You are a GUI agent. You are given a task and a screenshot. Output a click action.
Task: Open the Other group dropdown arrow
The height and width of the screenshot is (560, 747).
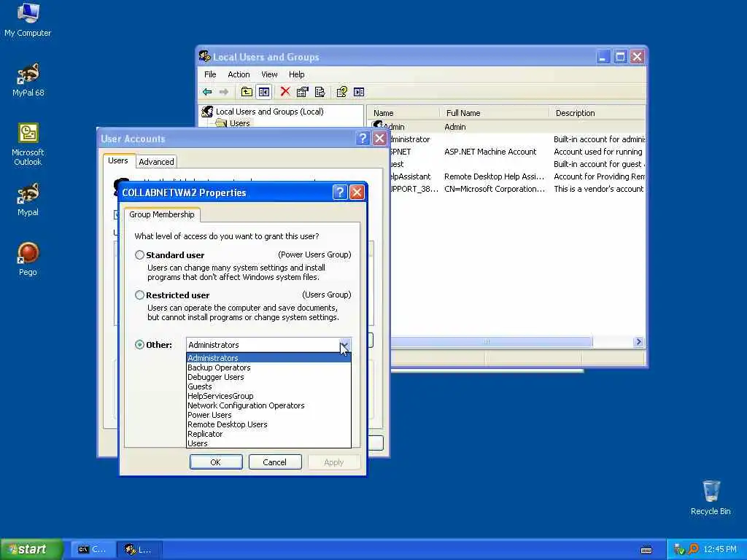click(x=345, y=345)
